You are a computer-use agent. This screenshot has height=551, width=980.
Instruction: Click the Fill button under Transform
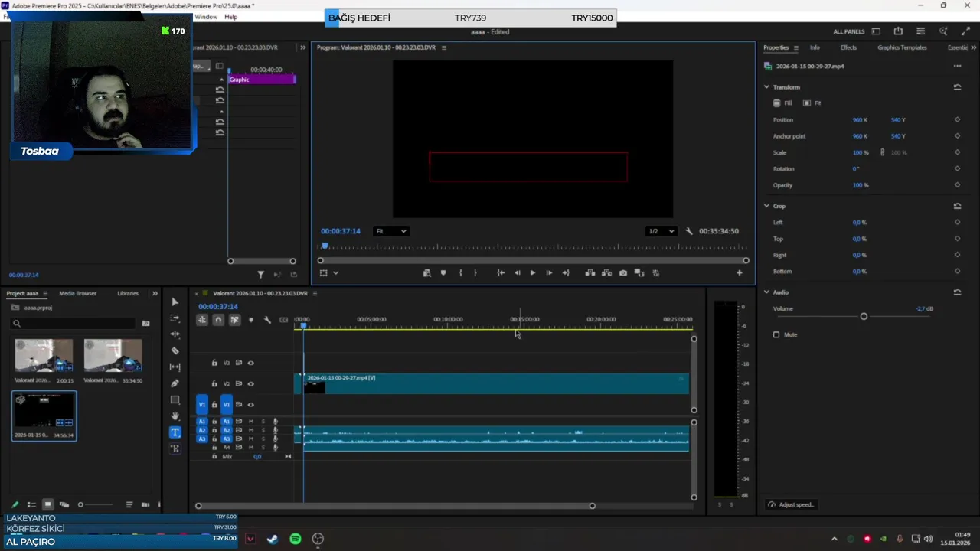coord(782,103)
